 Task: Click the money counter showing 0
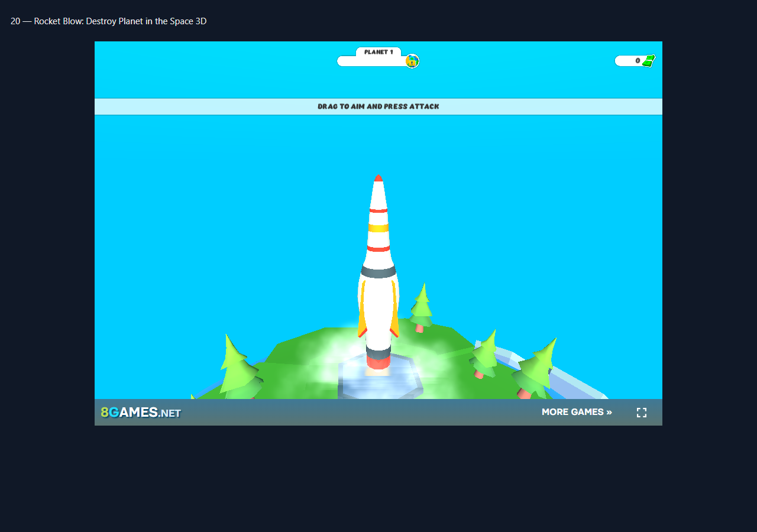pyautogui.click(x=635, y=61)
